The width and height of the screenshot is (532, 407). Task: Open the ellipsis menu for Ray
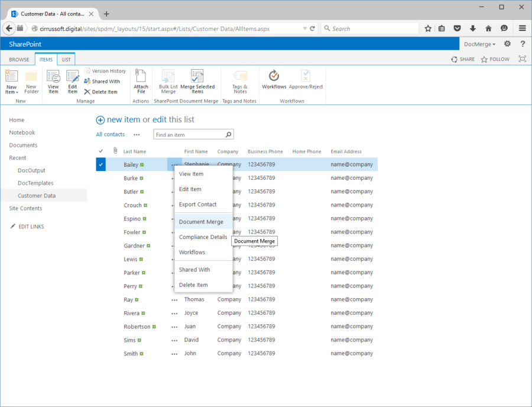[x=174, y=300]
